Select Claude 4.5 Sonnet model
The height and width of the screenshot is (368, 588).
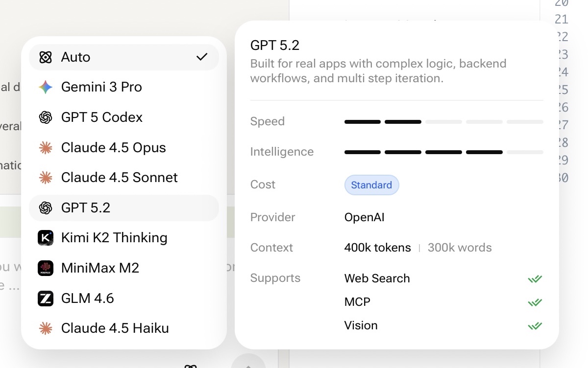[x=124, y=178]
